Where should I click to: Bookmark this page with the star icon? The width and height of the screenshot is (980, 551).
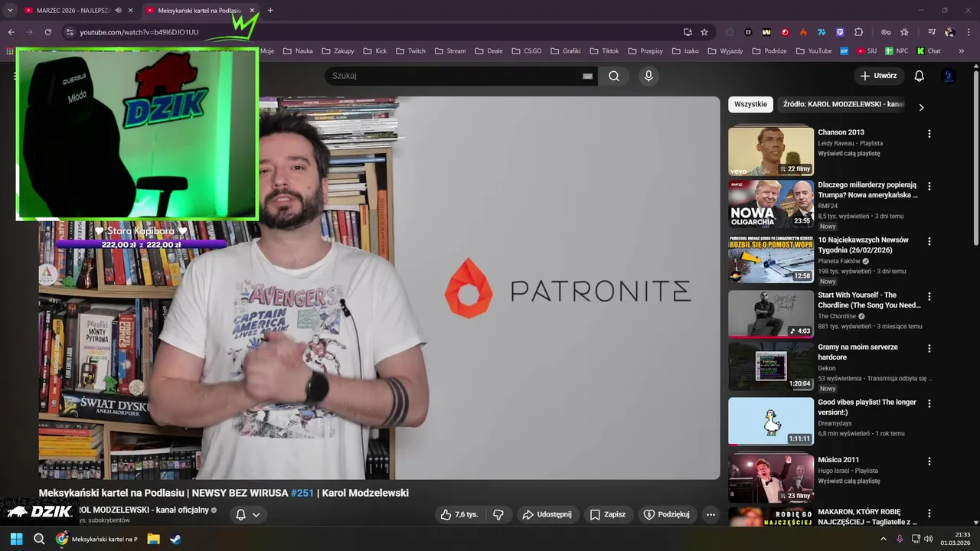click(x=704, y=32)
